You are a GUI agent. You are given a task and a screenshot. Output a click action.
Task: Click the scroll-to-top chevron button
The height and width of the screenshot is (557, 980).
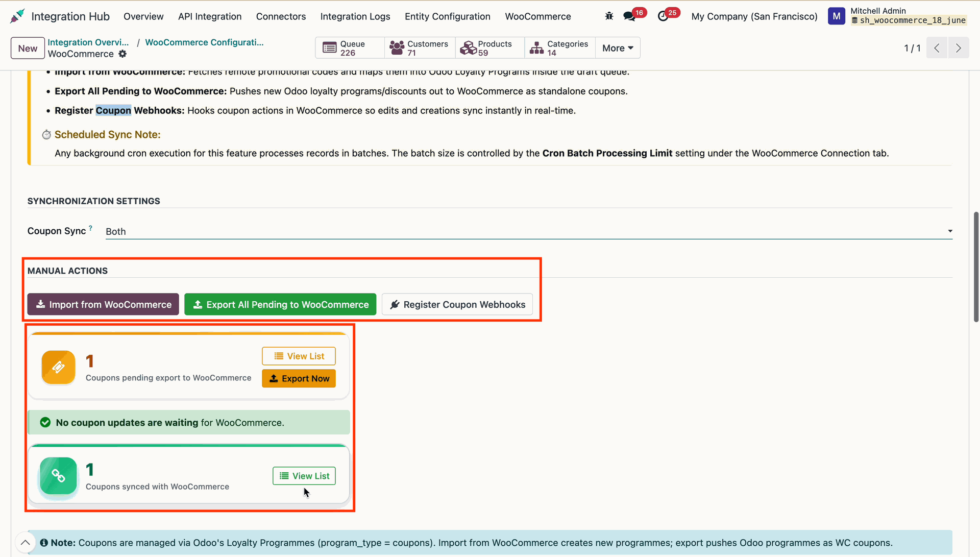(25, 543)
